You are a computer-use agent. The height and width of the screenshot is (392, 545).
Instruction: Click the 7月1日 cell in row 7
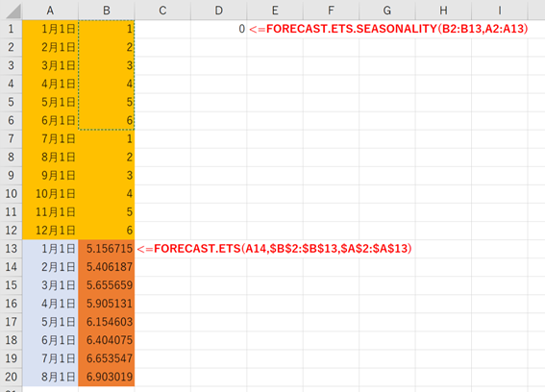(x=50, y=138)
